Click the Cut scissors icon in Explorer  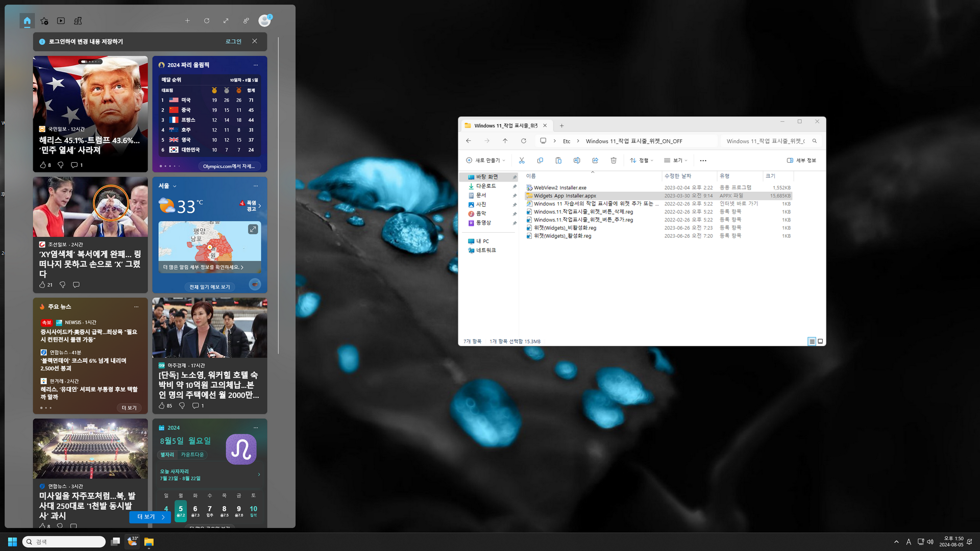(x=522, y=160)
